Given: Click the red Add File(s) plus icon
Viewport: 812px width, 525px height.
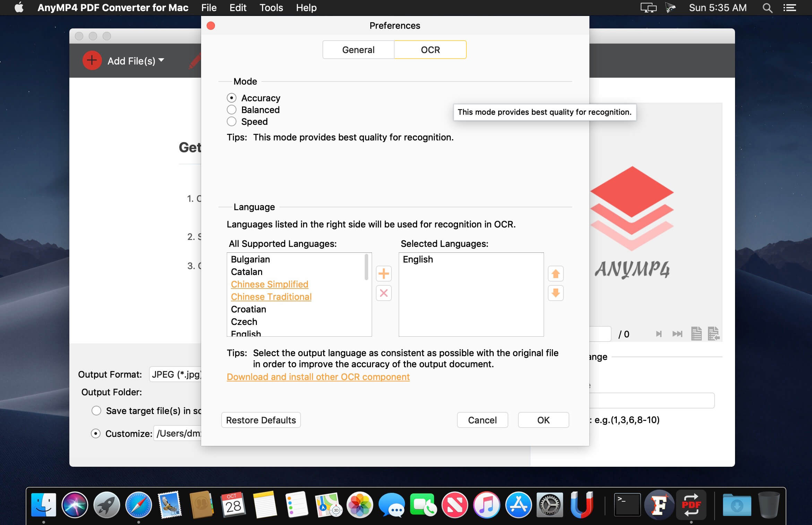Looking at the screenshot, I should click(x=92, y=61).
